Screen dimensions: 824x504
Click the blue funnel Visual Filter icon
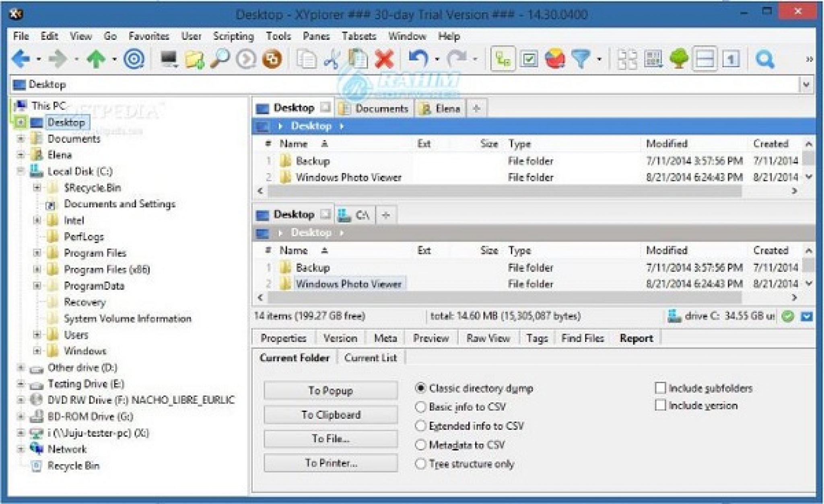[581, 59]
